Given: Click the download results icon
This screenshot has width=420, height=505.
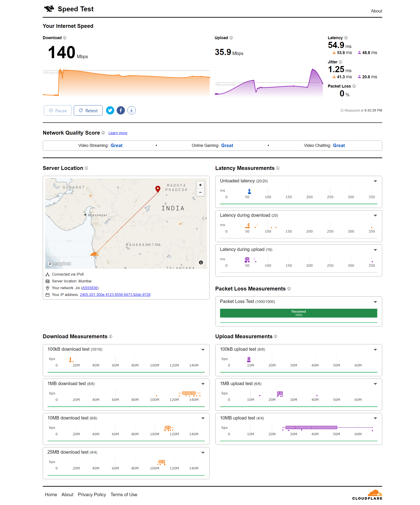Looking at the screenshot, I should click(131, 110).
